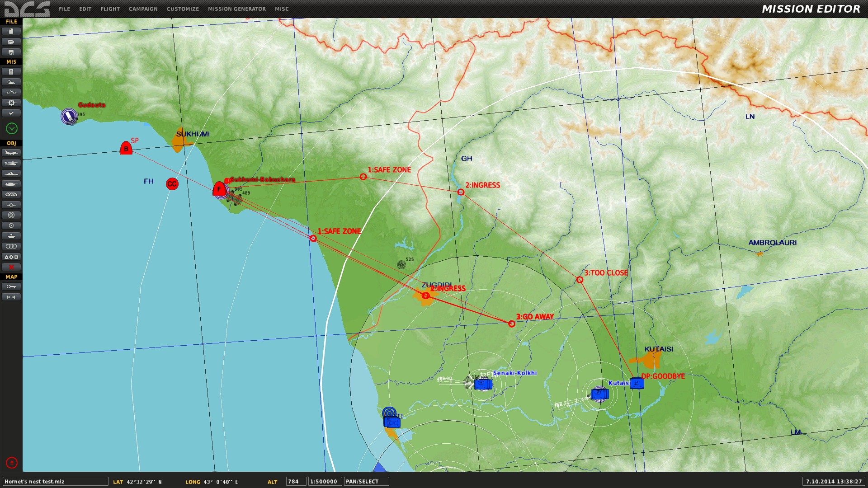Click the SUKHUMI city label
This screenshot has width=868, height=488.
tap(193, 134)
